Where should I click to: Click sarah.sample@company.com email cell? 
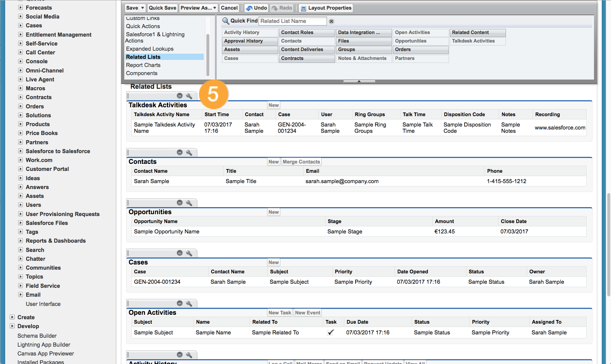click(x=342, y=181)
